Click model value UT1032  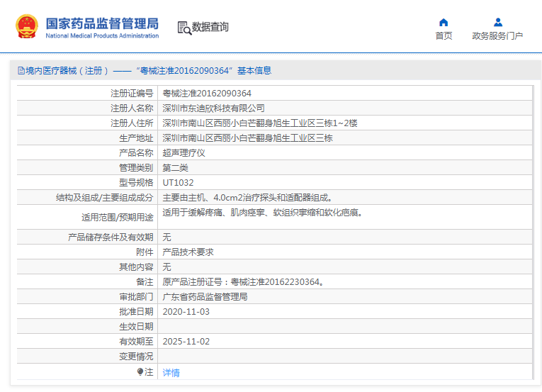click(178, 183)
